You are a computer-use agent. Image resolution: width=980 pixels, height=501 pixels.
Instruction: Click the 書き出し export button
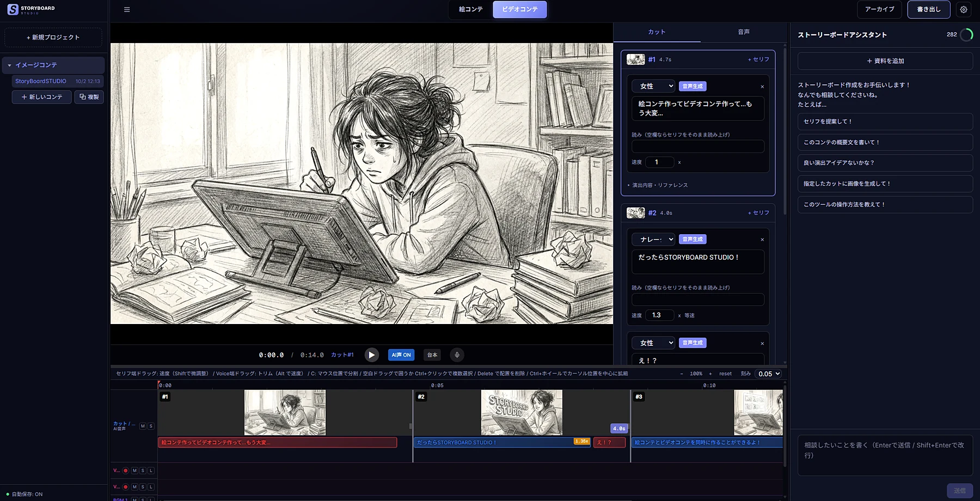929,9
